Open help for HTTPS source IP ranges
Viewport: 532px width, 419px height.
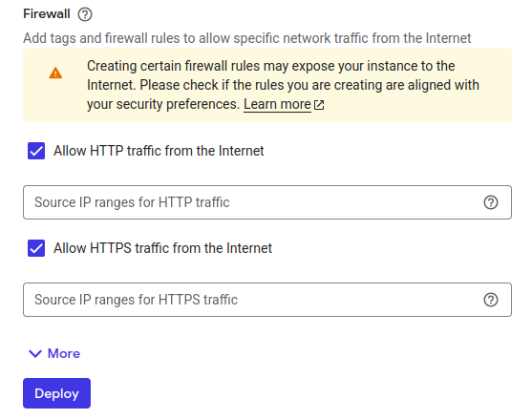[x=491, y=300]
